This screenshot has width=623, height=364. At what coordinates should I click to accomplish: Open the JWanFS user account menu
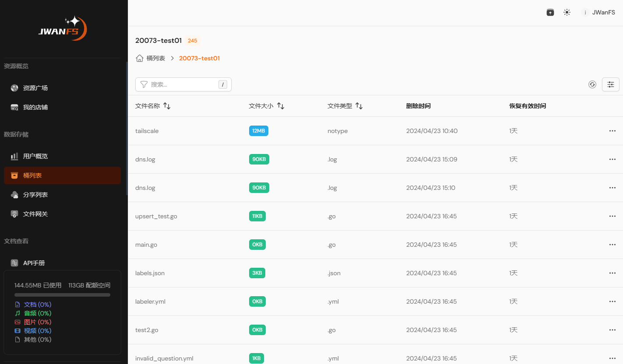coord(598,13)
